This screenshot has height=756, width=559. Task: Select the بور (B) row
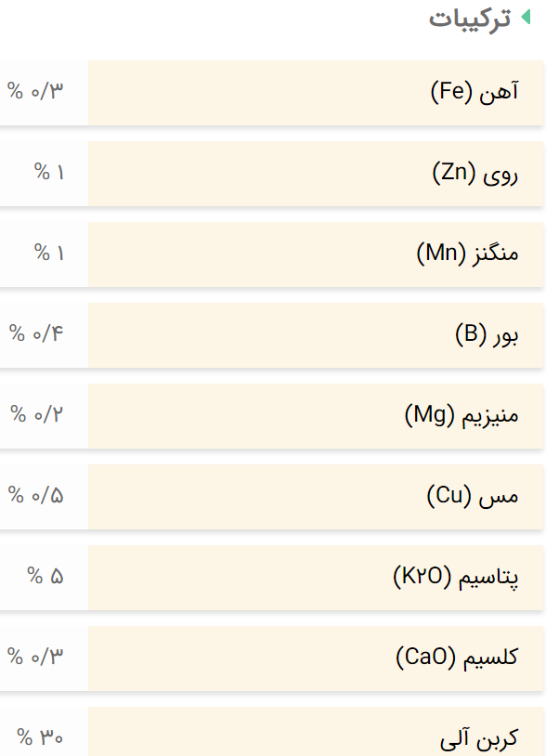click(x=272, y=335)
